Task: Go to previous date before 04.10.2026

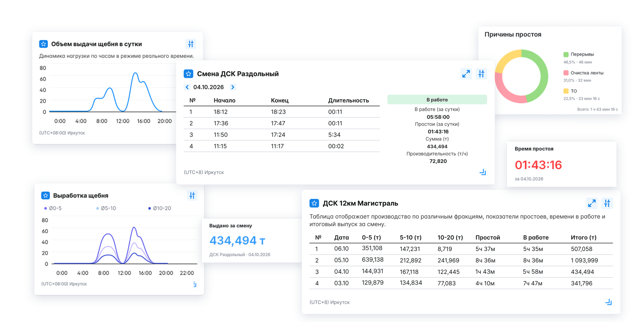Action: [187, 87]
